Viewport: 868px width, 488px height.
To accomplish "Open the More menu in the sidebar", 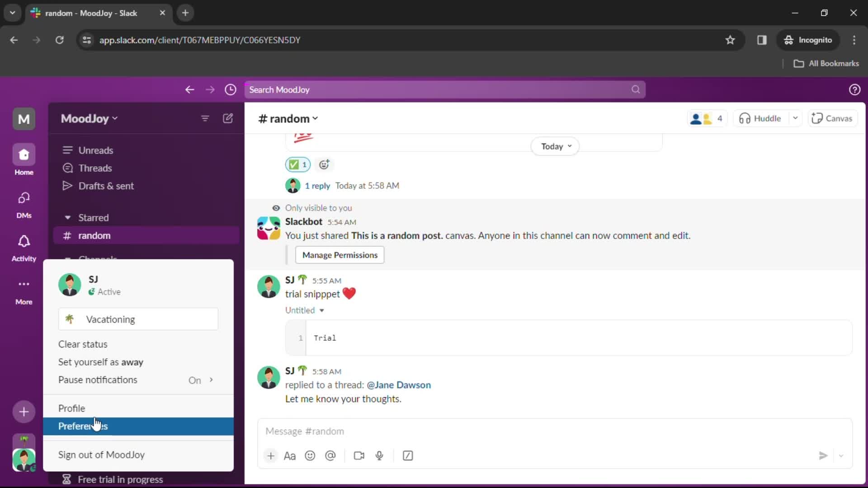I will (24, 291).
